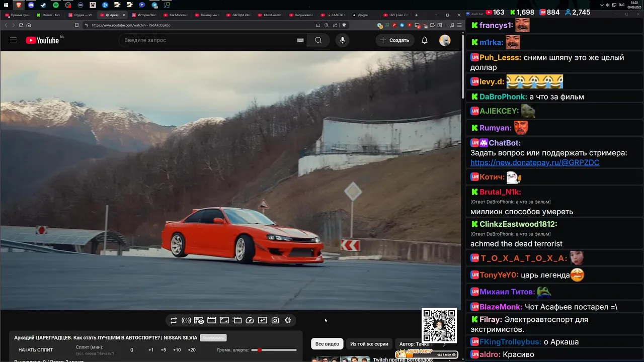Click the video player frame
Screen dimensions: 644x362
coord(230,180)
